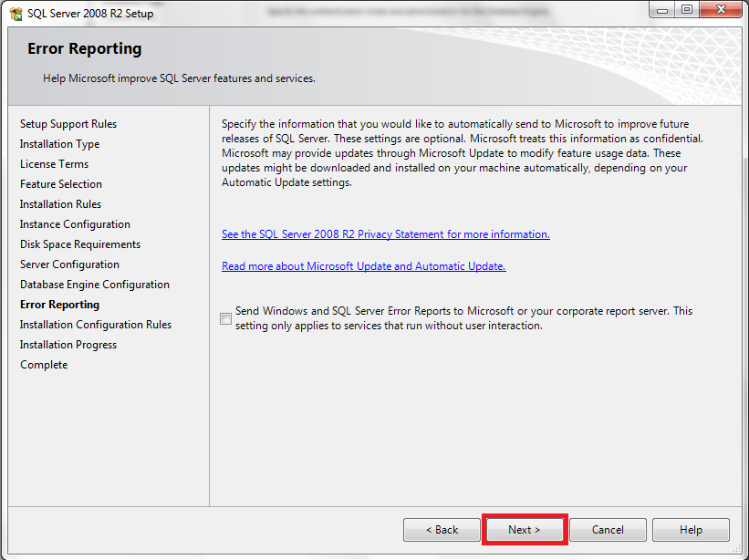This screenshot has width=749, height=560.
Task: Select Installation Progress step
Action: 68,345
